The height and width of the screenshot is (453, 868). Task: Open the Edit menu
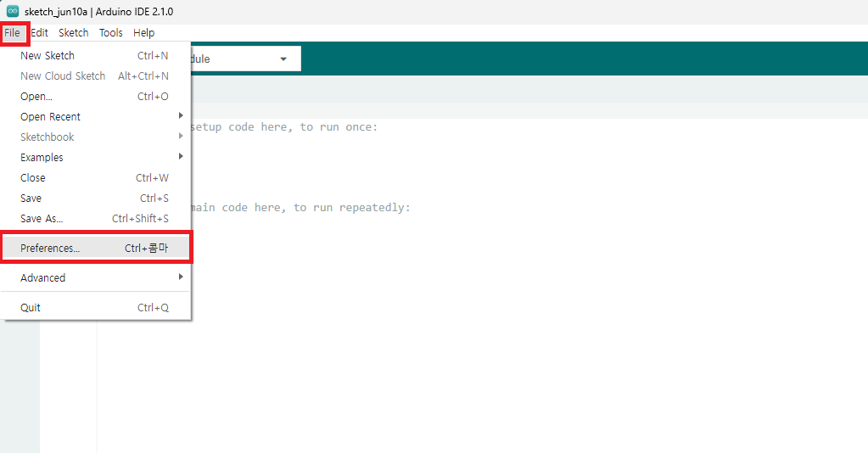[x=39, y=33]
